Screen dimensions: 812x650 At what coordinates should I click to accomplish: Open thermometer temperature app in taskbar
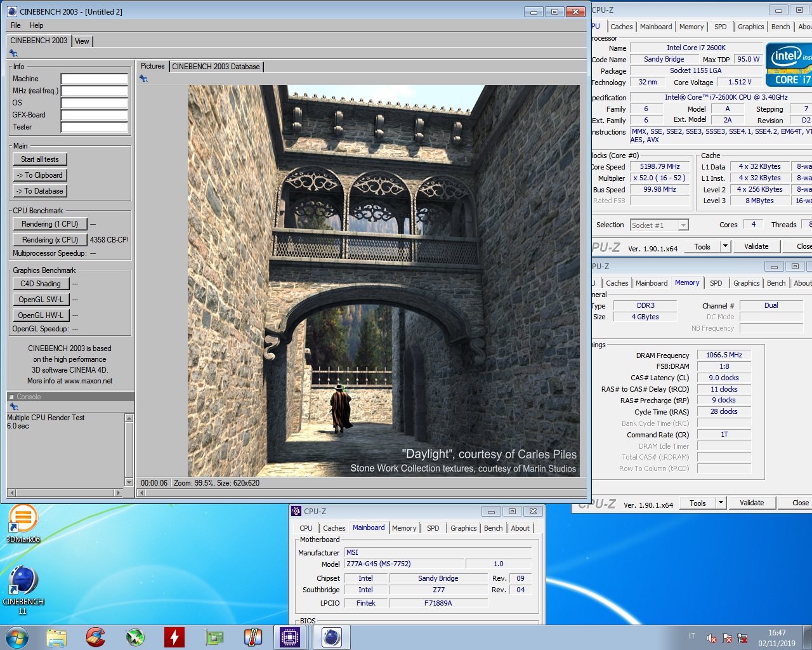(253, 637)
